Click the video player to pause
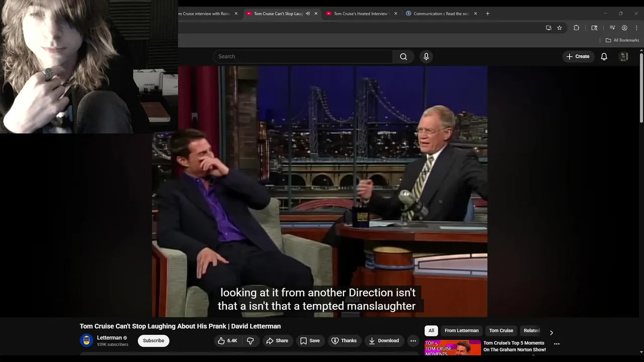Screen dimensions: 644x362 [319, 191]
